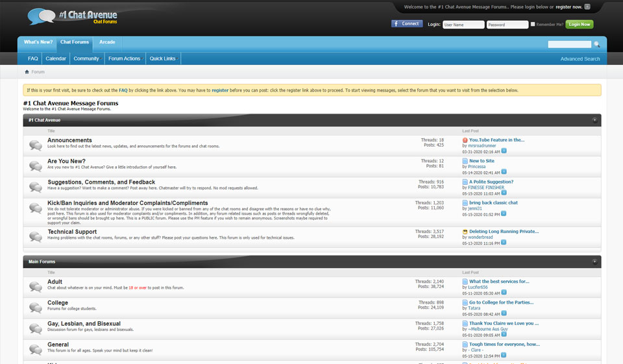
Task: Collapse the #1 Chat Avenue category
Action: coord(594,120)
